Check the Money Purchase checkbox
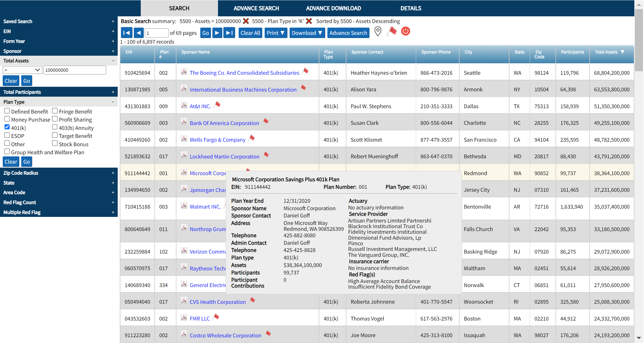Screen dimensions: 644x343 7,119
